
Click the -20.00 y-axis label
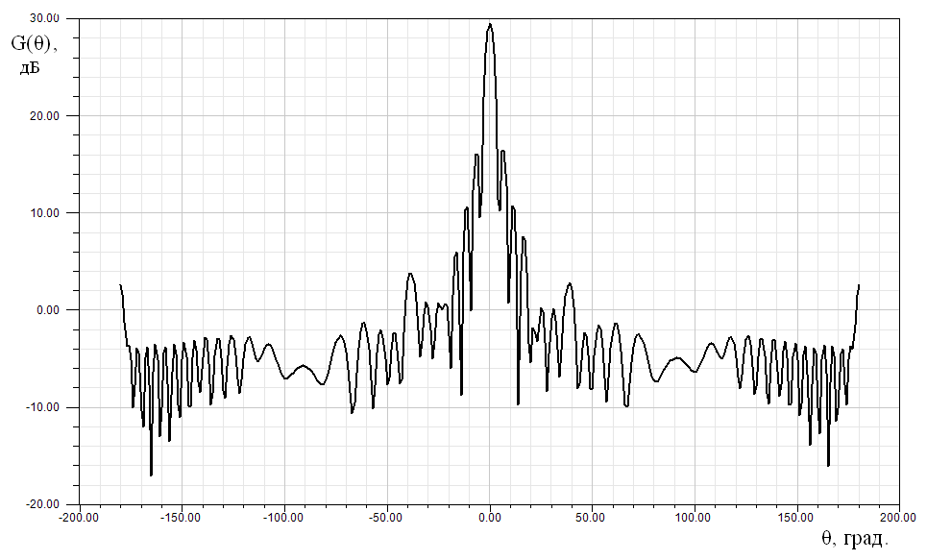pyautogui.click(x=43, y=504)
